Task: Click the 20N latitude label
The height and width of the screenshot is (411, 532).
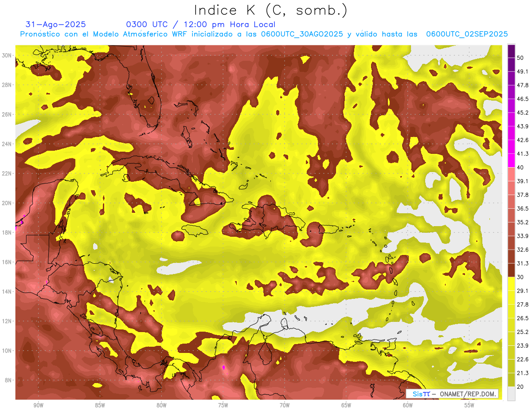Action: tap(6, 203)
